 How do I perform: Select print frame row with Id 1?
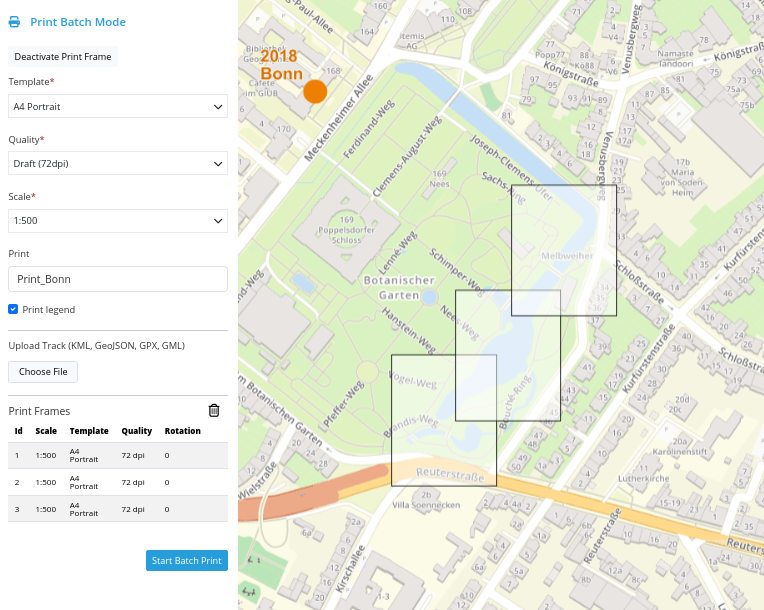click(118, 455)
